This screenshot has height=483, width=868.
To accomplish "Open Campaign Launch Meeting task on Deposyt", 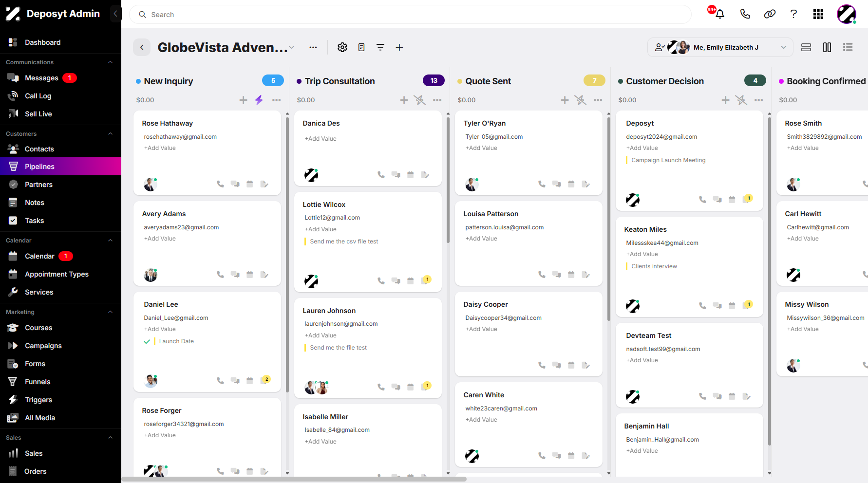I will (x=668, y=160).
